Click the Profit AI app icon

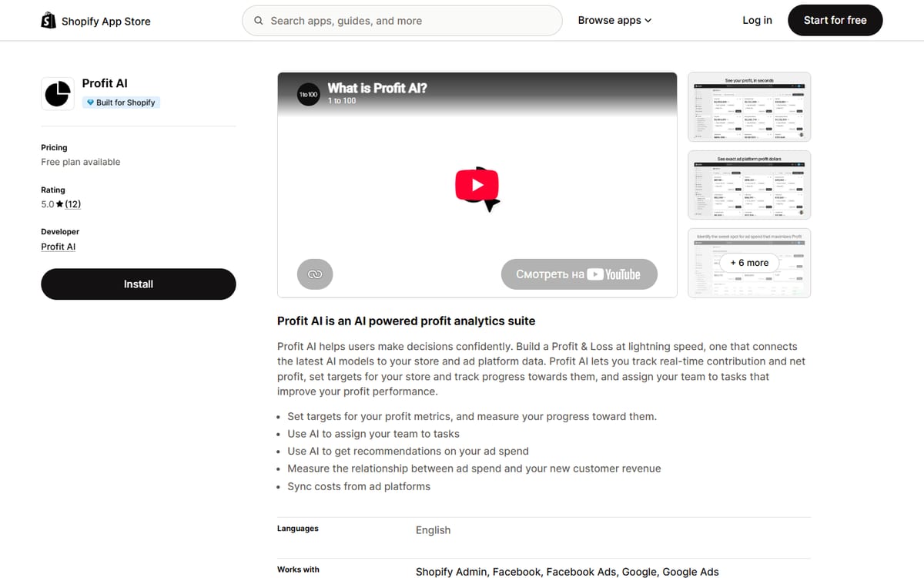pos(57,93)
